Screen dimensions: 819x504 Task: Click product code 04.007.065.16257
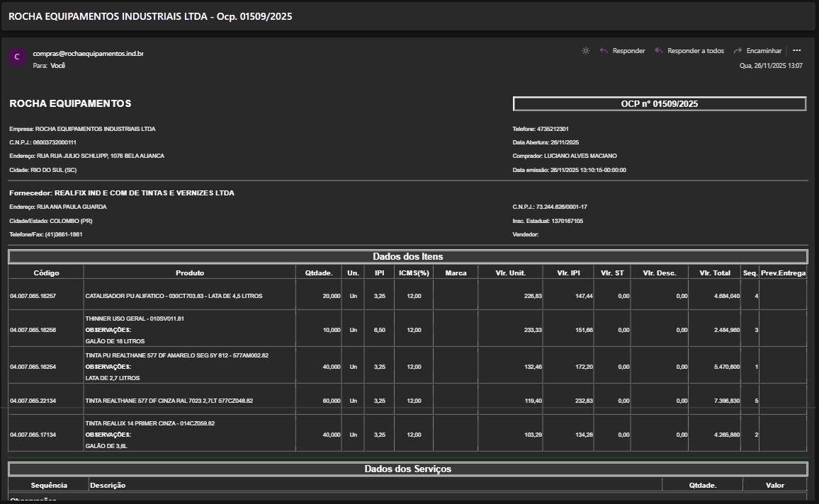(33, 296)
